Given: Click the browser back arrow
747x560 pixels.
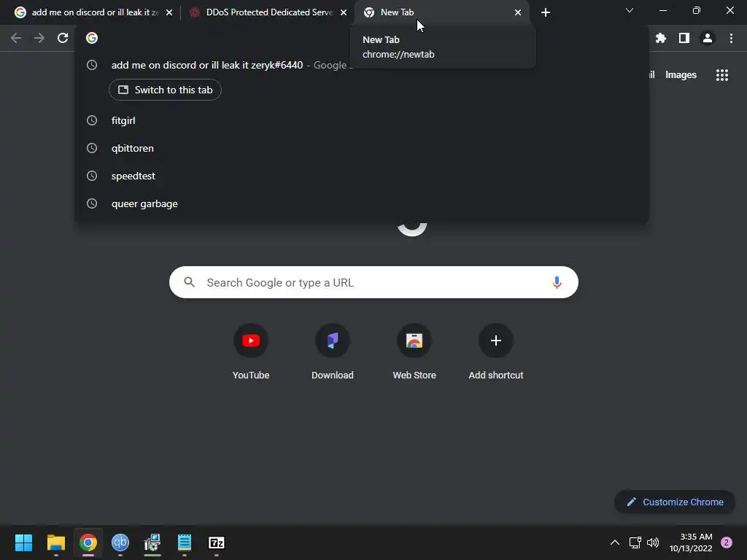Looking at the screenshot, I should point(16,38).
